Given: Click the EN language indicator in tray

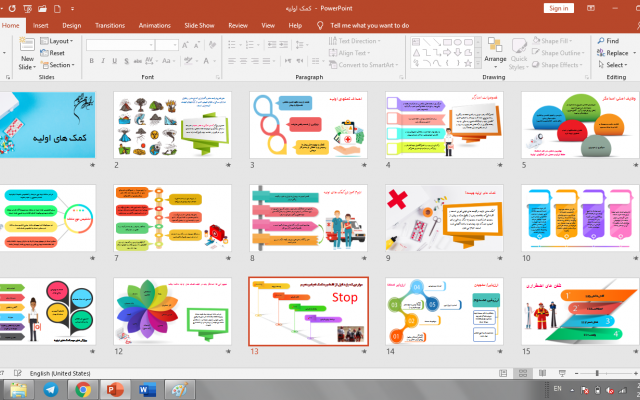Looking at the screenshot, I should [x=557, y=389].
